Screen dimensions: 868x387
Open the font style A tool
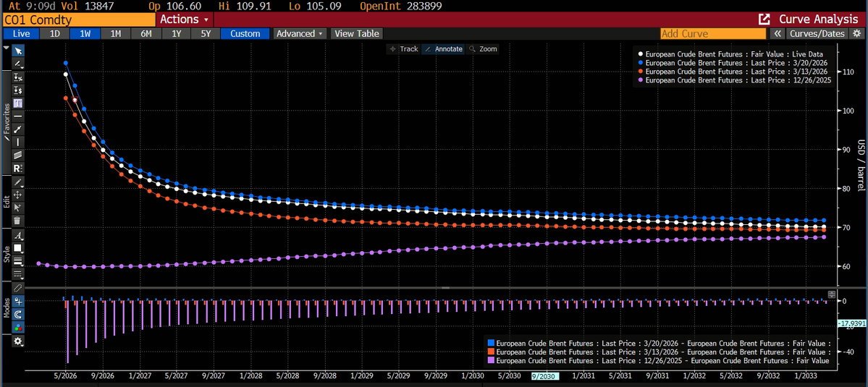pos(17,235)
